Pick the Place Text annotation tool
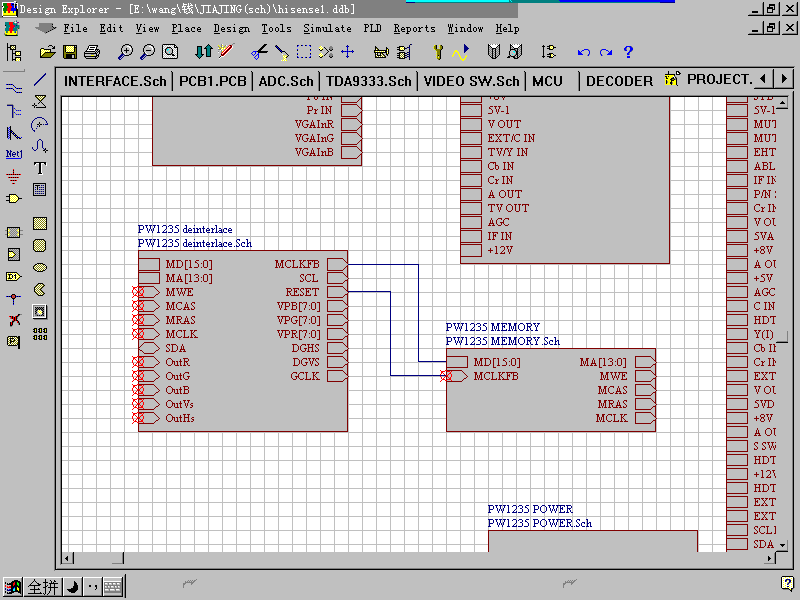The width and height of the screenshot is (800, 600). pyautogui.click(x=40, y=168)
